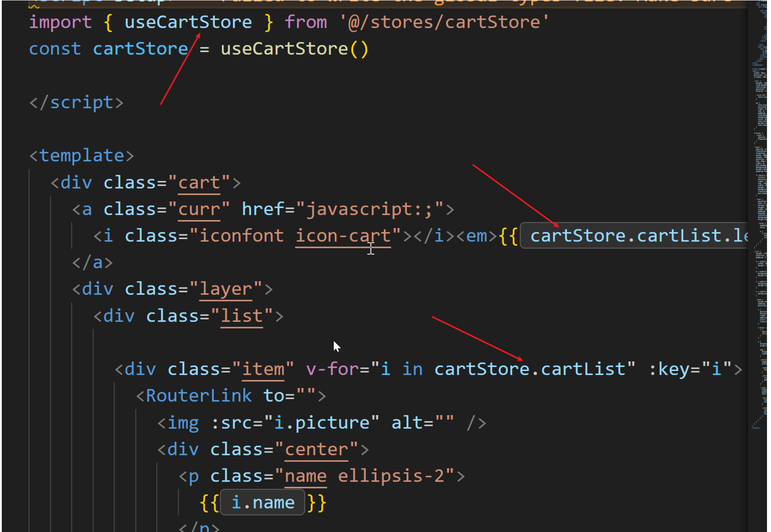Screen dimensions: 771x532
Task: Click the closing </a> tag
Action: coord(92,262)
